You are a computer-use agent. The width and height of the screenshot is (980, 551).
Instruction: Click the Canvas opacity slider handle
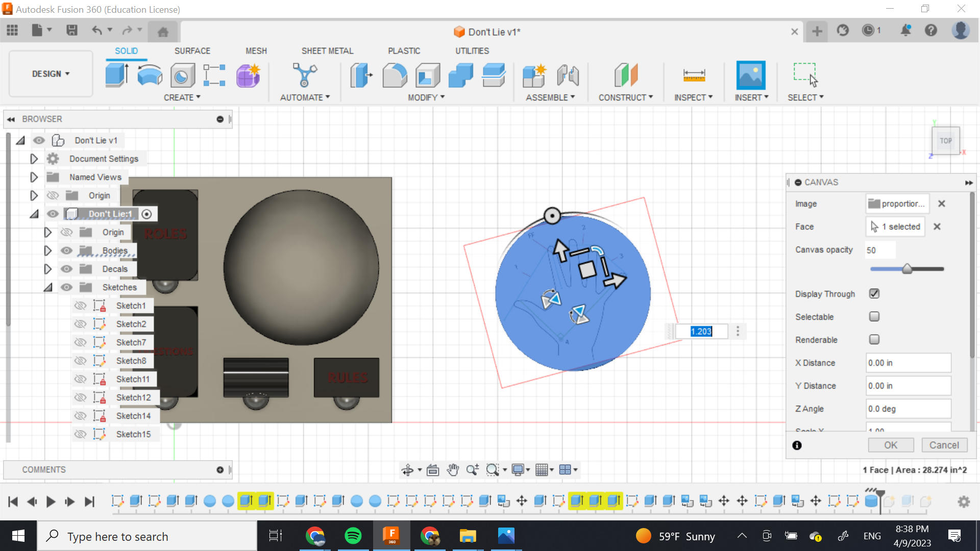tap(907, 269)
